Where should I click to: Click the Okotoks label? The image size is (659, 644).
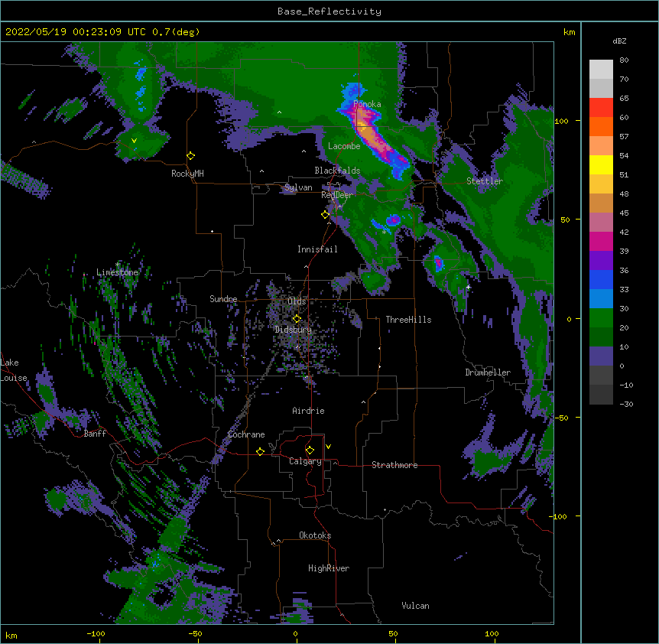tap(315, 535)
